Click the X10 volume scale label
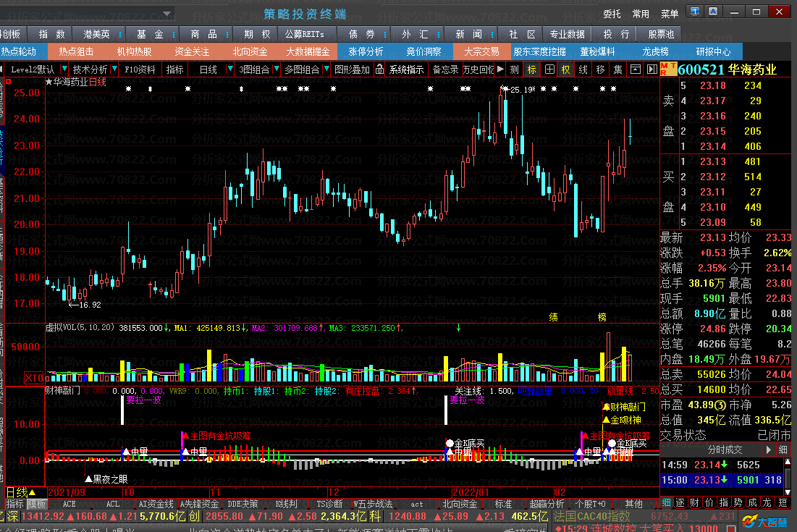The height and width of the screenshot is (532, 797). [x=34, y=378]
